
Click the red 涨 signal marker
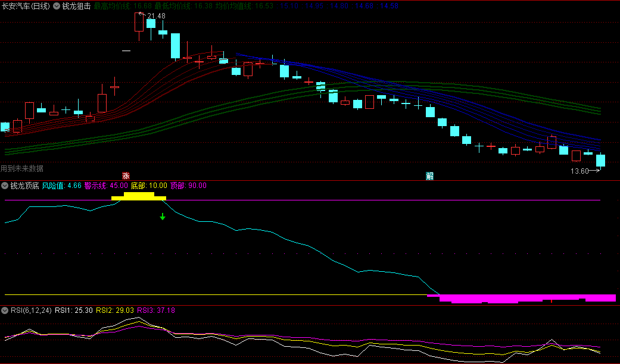click(x=126, y=176)
